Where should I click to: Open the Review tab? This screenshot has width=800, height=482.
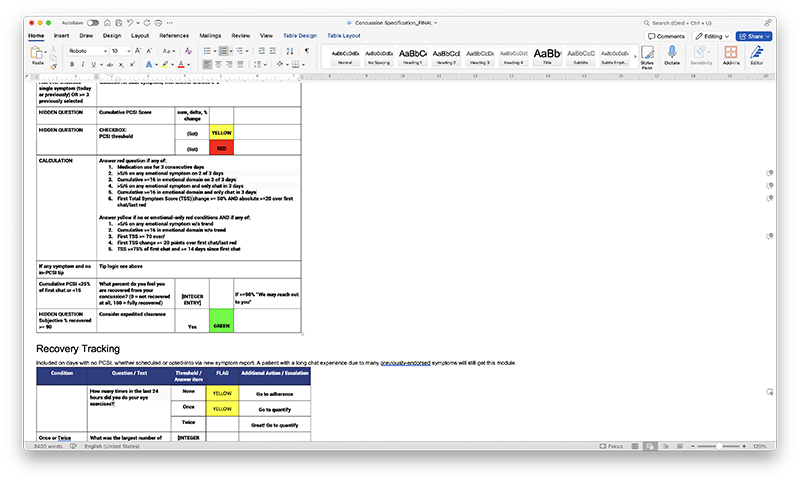[x=241, y=36]
